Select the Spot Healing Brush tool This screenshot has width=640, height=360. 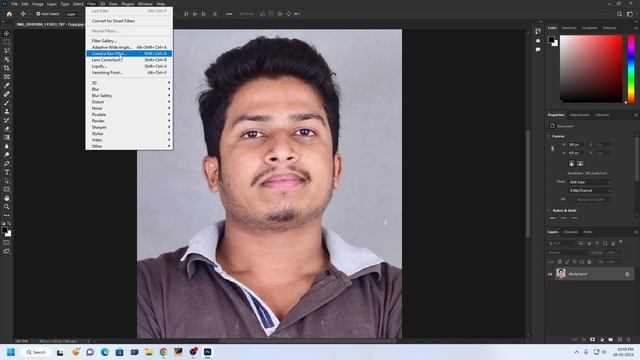[7, 94]
